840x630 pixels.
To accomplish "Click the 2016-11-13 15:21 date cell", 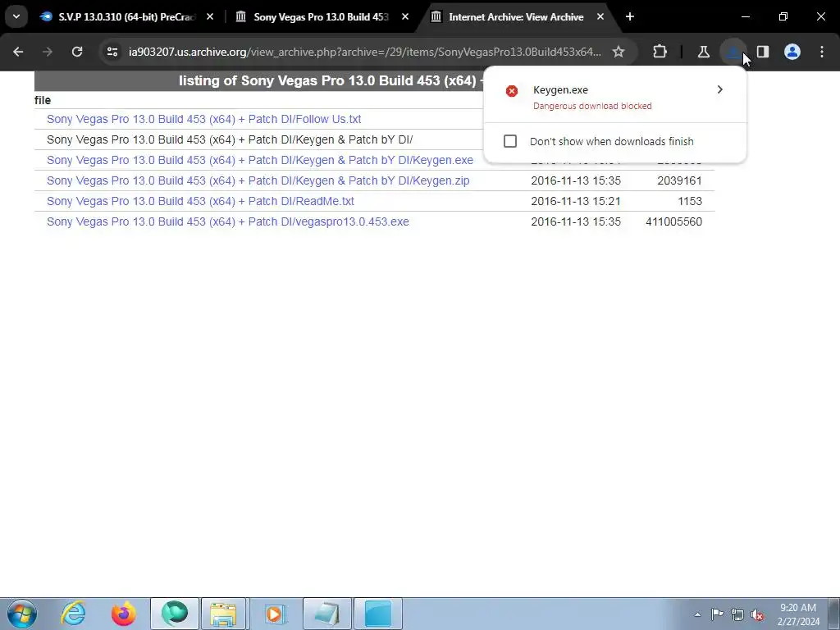I will [575, 201].
